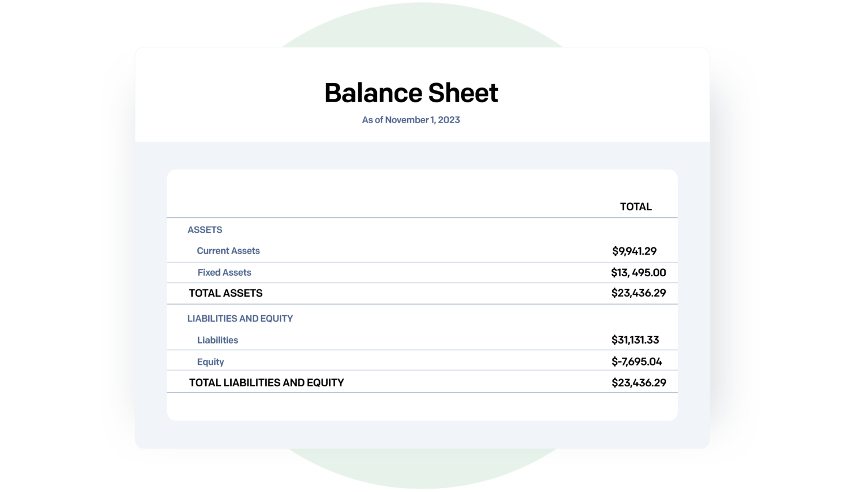Click the $13,495.00 Fixed Assets amount
Image resolution: width=868 pixels, height=492 pixels.
(x=639, y=272)
